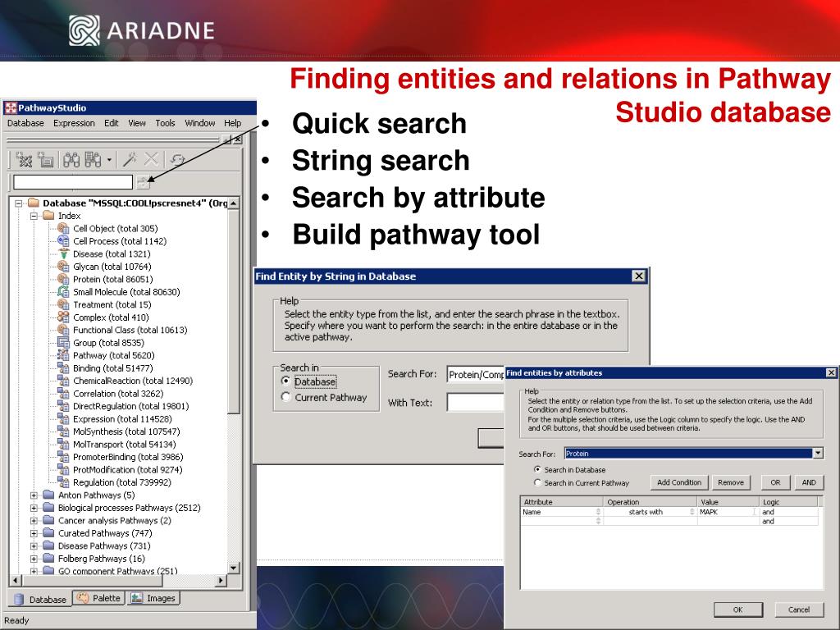Collapse the Database root node

point(19,203)
